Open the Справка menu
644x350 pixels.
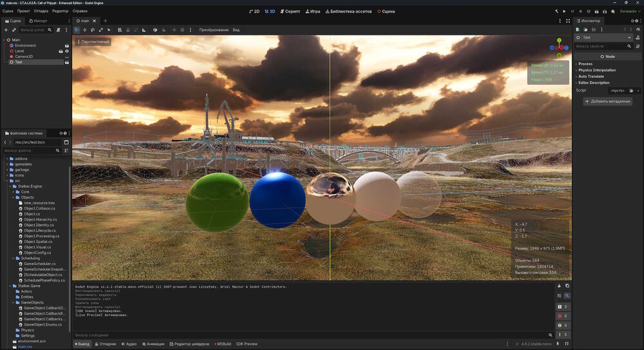(x=80, y=11)
